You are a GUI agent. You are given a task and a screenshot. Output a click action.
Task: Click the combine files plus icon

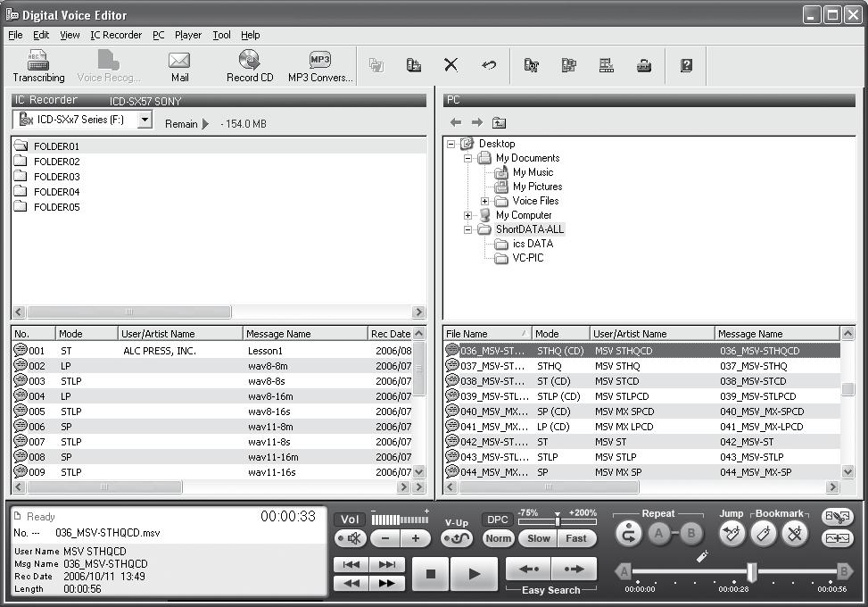click(838, 538)
